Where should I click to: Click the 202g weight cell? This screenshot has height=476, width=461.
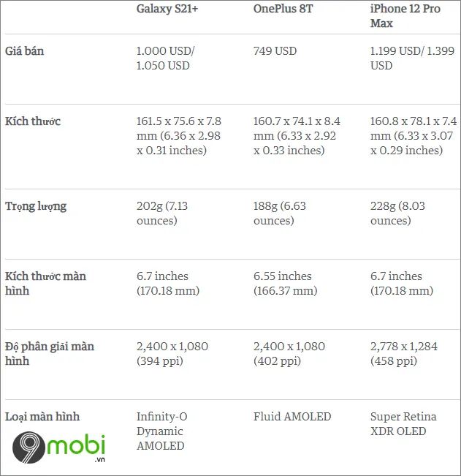point(162,213)
